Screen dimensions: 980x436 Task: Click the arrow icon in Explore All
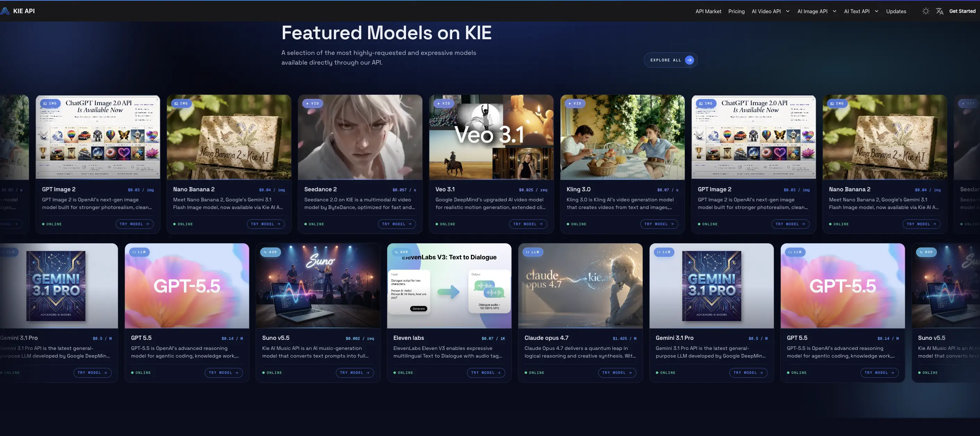689,60
